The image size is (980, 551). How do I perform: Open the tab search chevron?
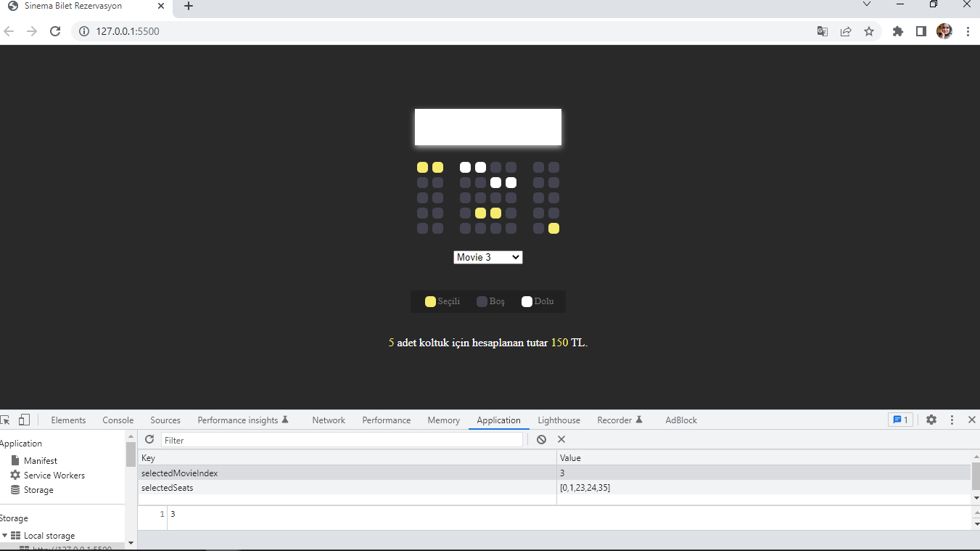[867, 4]
